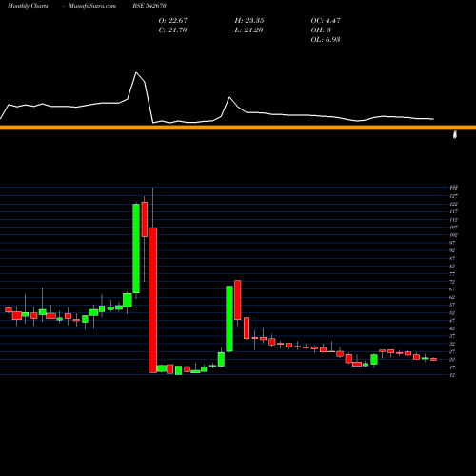Click the 67 price axis label
This screenshot has height=476, width=476.
452,289
